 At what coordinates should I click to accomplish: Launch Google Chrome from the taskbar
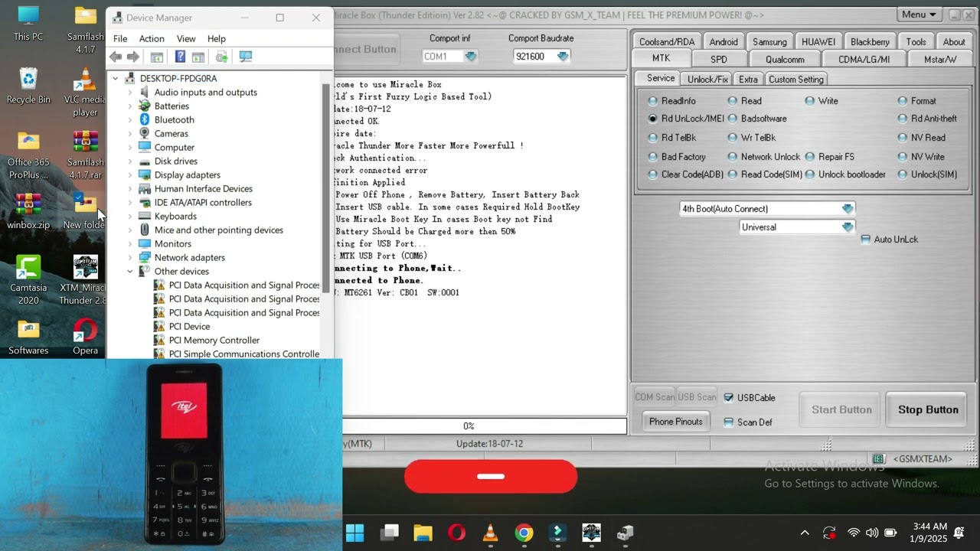pos(524,533)
